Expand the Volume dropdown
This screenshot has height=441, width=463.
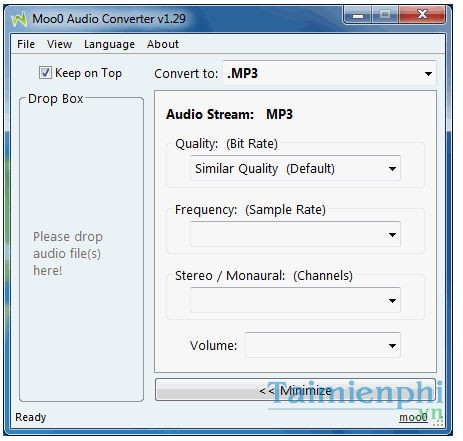coord(323,345)
